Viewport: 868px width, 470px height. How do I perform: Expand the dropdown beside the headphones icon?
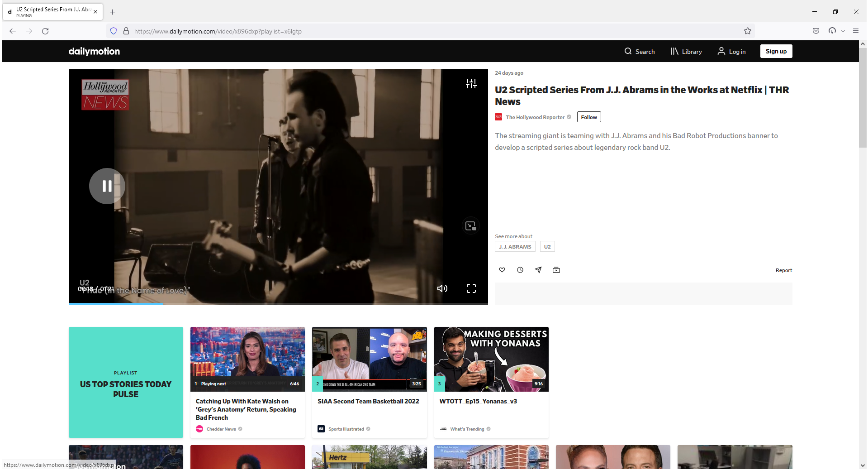[x=843, y=31]
